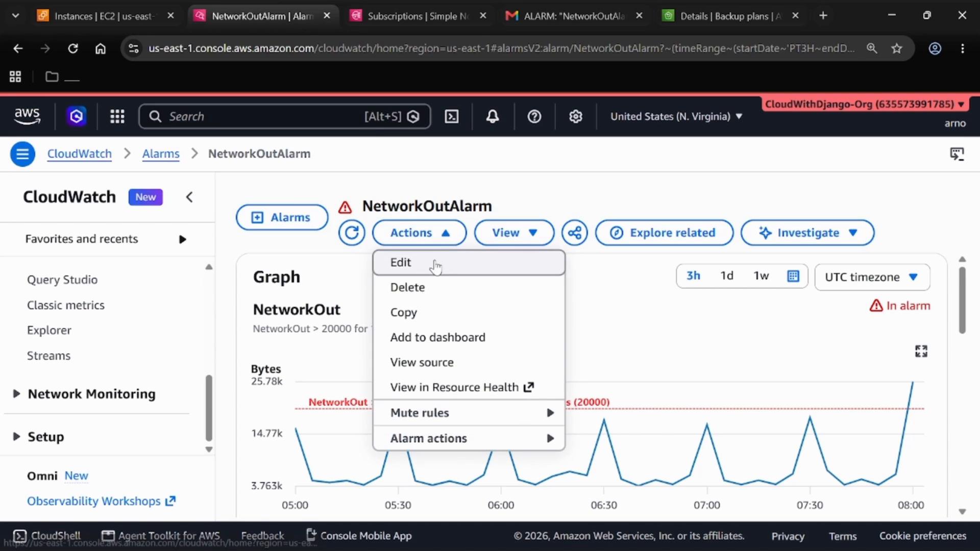Switch to the Instances EC2 tab
This screenshot has height=551, width=980.
(104, 16)
